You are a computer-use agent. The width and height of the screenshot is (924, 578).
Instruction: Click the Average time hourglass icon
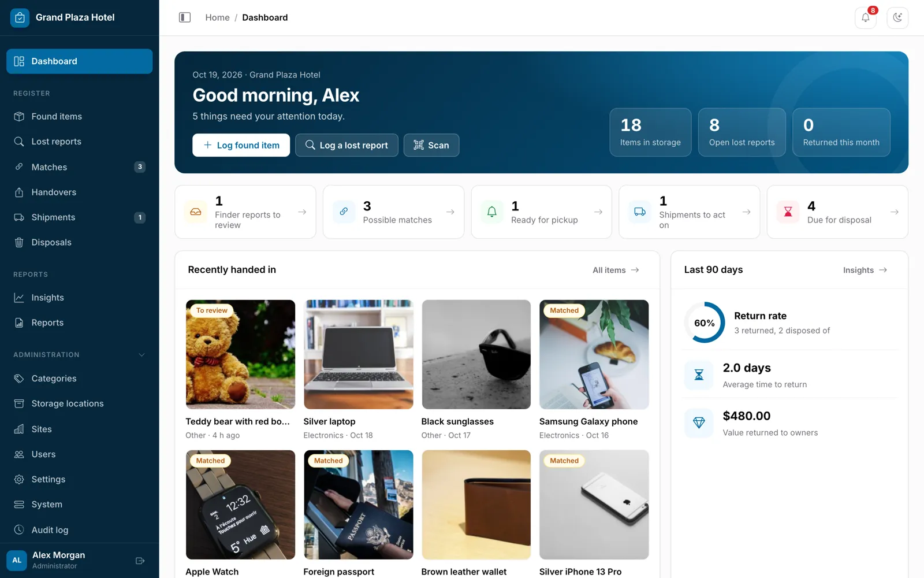[699, 375]
